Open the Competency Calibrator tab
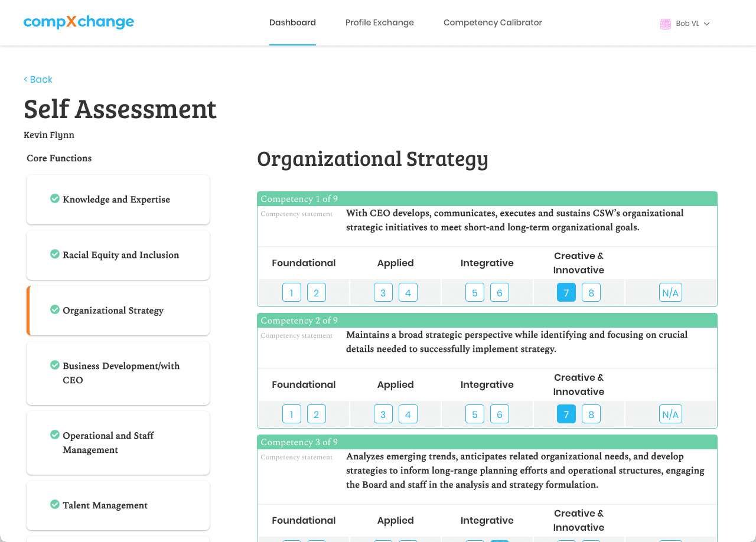Image resolution: width=756 pixels, height=542 pixels. click(x=493, y=22)
